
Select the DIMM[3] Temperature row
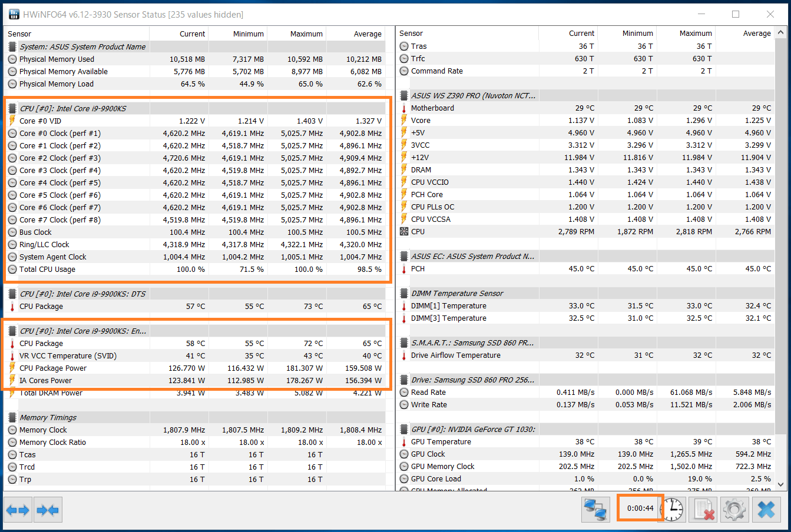tap(585, 318)
